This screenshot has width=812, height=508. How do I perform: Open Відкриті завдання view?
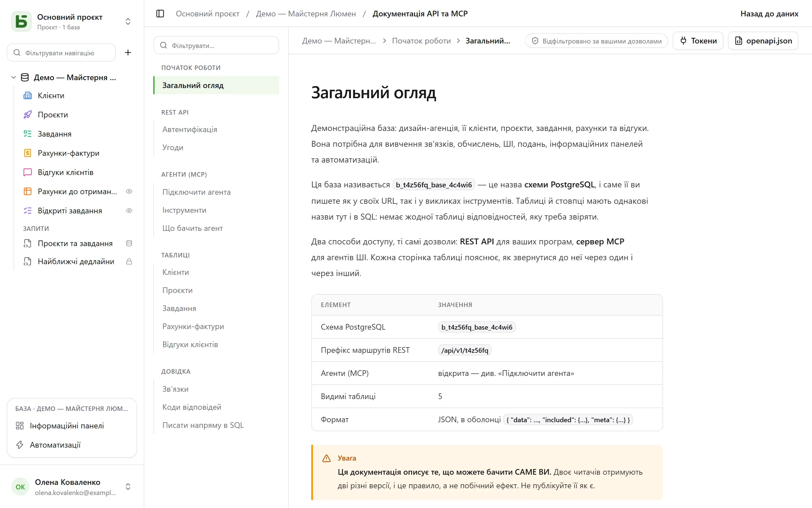point(70,210)
